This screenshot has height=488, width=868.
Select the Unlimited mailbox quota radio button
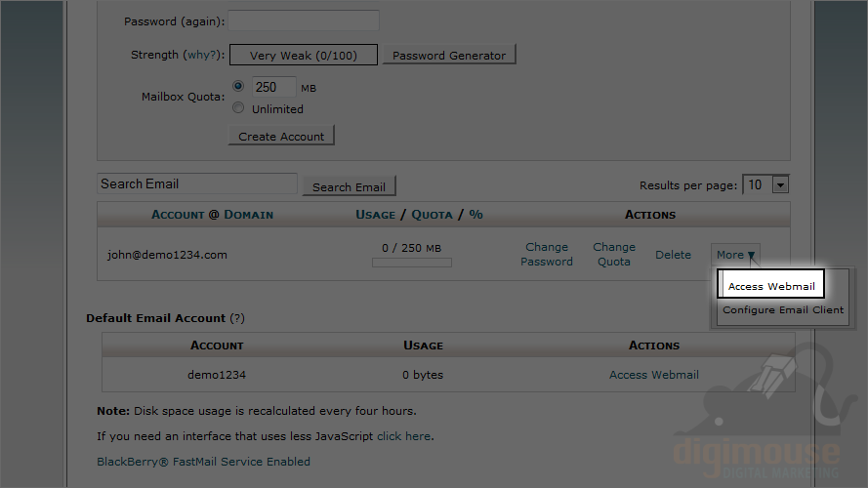point(238,108)
